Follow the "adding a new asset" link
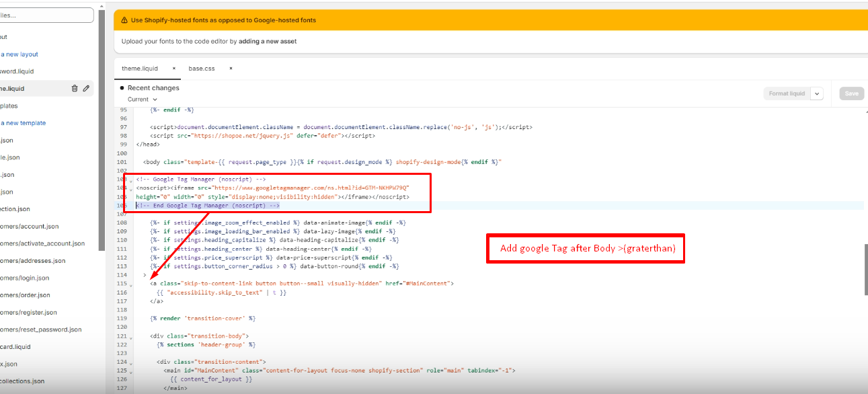 [268, 41]
